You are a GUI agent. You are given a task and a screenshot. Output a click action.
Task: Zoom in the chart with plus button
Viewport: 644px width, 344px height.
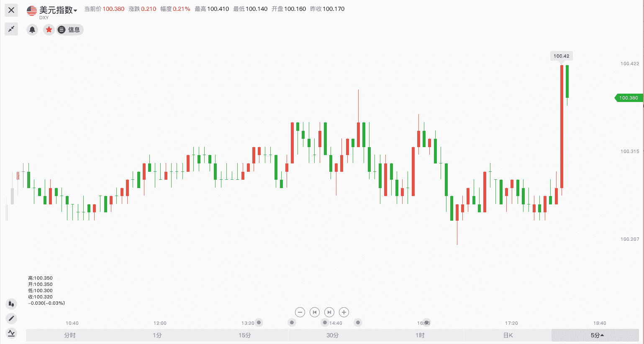click(344, 312)
